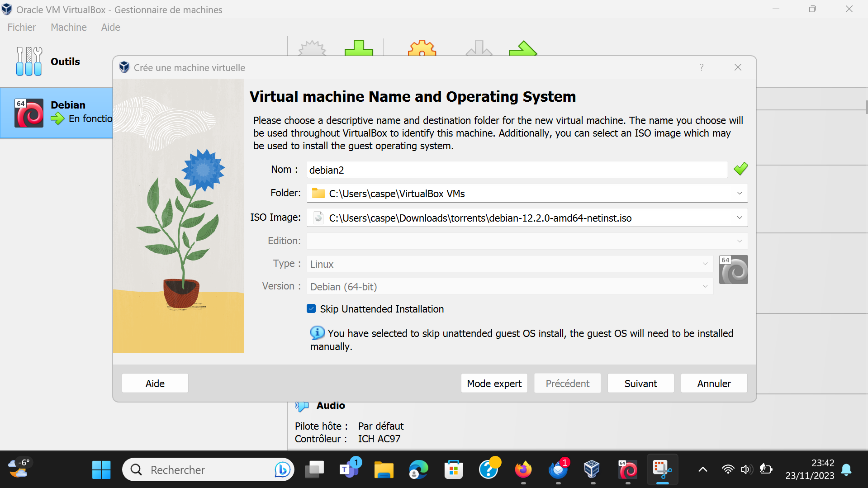This screenshot has height=488, width=868.
Task: Open the Type dropdown showing Linux
Action: pos(510,264)
